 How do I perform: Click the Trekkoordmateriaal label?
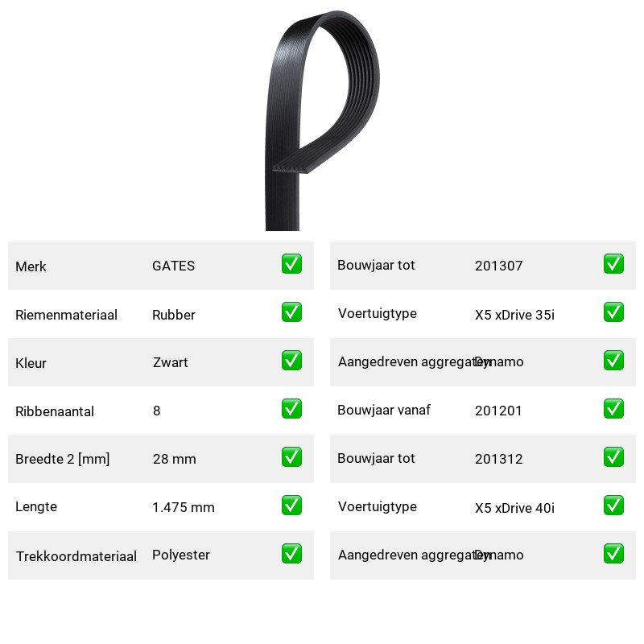[x=76, y=556]
